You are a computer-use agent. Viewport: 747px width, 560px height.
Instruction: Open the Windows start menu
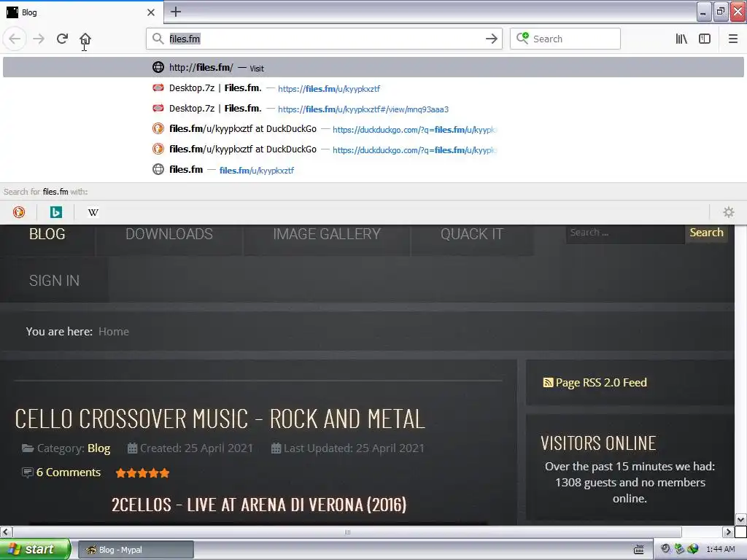35,549
